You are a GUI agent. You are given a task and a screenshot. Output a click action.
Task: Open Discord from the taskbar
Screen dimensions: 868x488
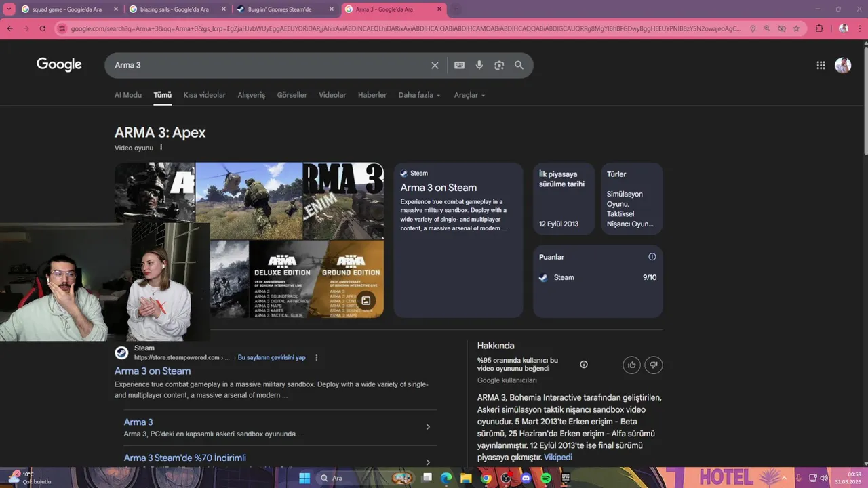526,478
